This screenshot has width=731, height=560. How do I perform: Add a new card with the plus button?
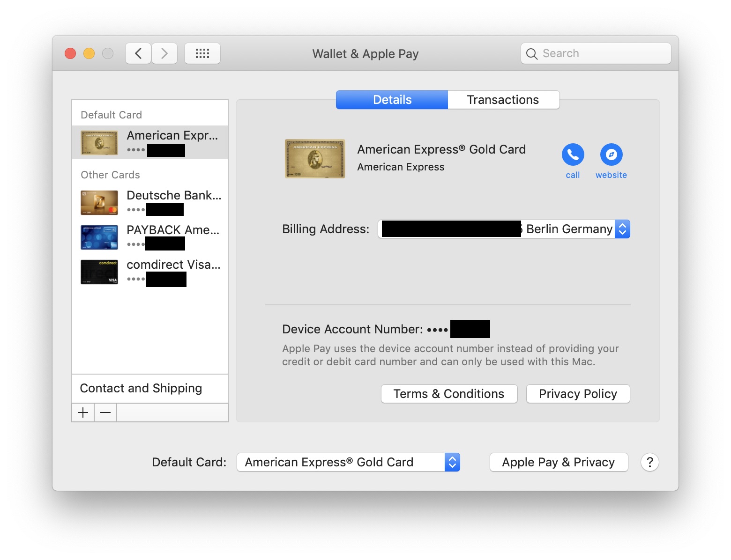tap(83, 413)
